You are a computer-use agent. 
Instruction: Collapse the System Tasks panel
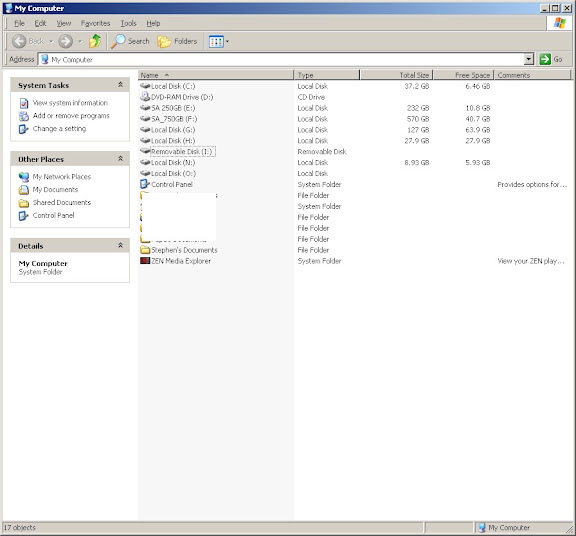[x=120, y=85]
